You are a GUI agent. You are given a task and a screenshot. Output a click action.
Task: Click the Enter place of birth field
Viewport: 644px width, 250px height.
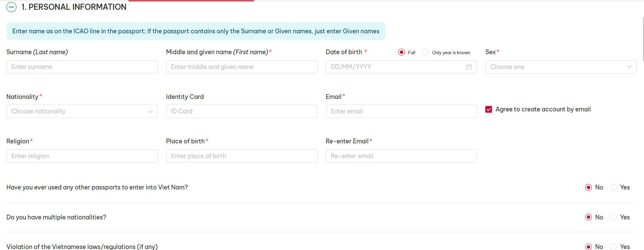tap(241, 156)
